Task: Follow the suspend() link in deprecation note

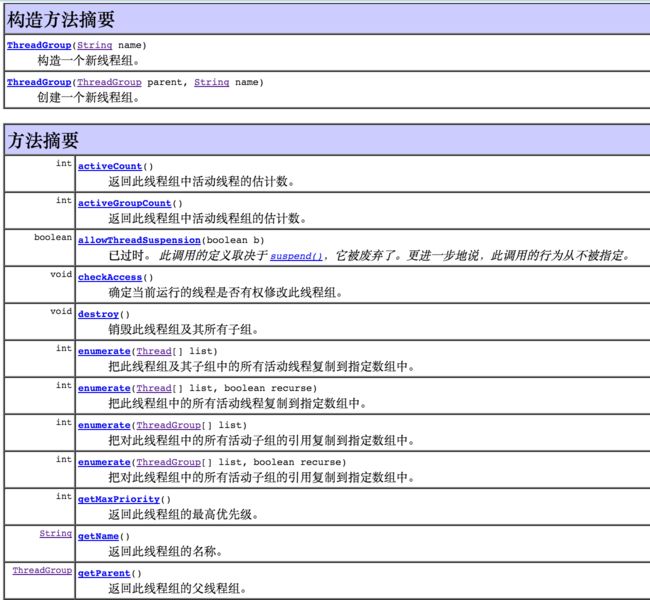Action: 296,256
